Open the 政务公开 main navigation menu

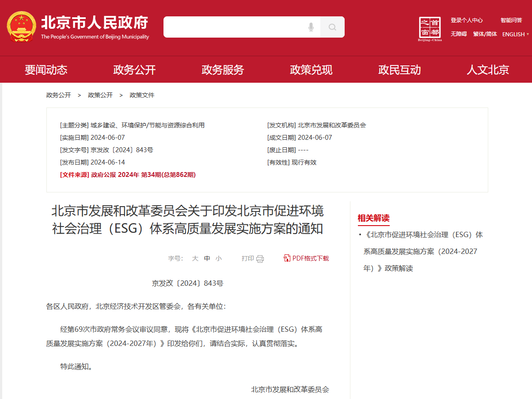pyautogui.click(x=134, y=70)
